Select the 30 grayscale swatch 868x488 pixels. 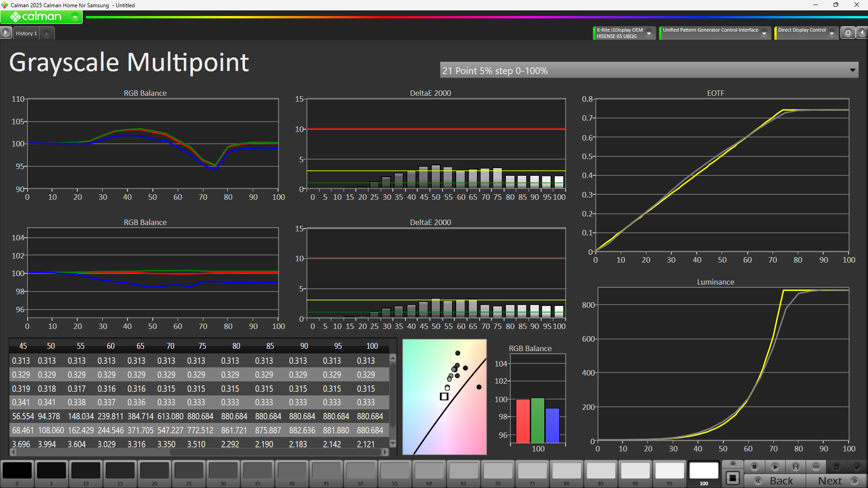223,474
